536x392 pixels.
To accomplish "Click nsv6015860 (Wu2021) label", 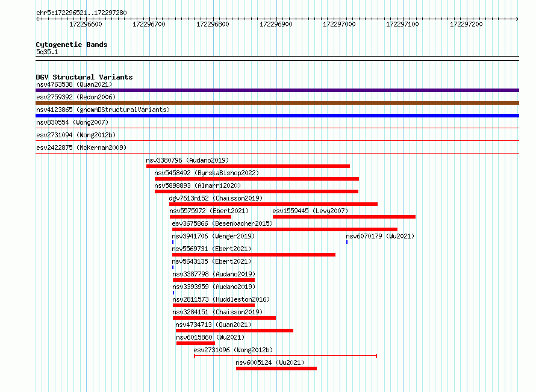I will pyautogui.click(x=210, y=337).
